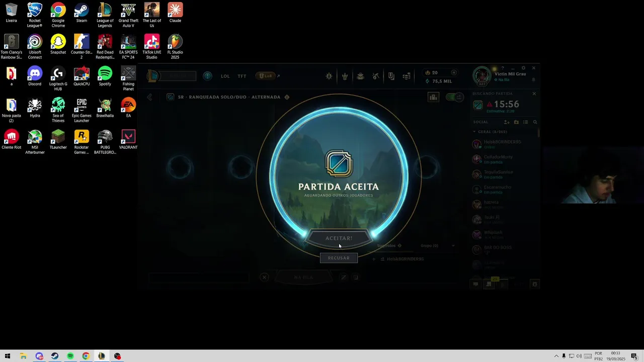
Task: Open the lobby stats chart icon
Action: 433,97
